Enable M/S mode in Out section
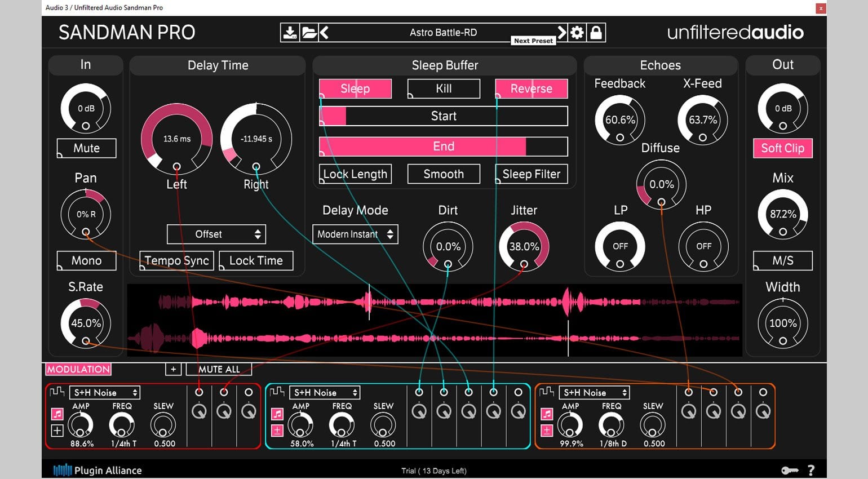Viewport: 868px width, 479px height. 783,260
